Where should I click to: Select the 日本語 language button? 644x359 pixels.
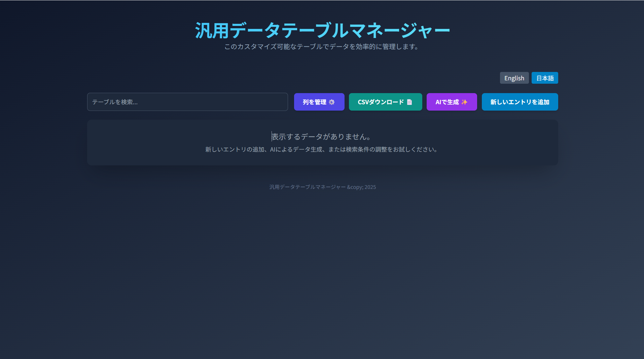point(545,78)
